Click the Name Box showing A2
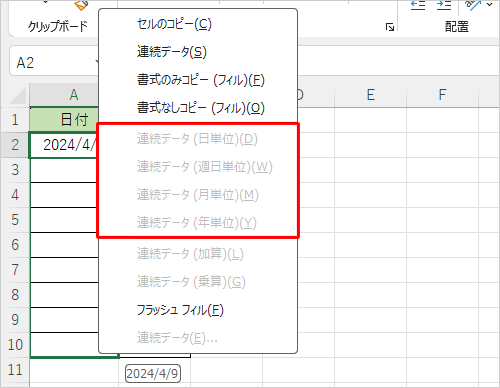 pyautogui.click(x=55, y=62)
